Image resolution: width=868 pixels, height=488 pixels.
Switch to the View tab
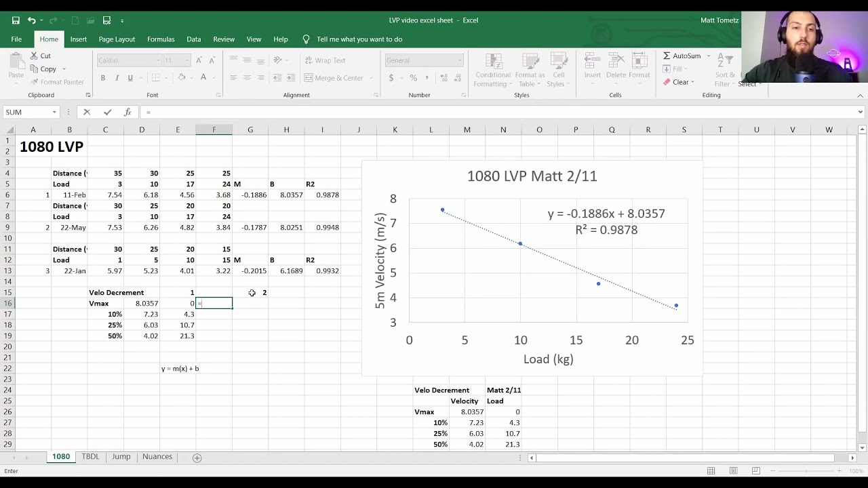point(254,39)
